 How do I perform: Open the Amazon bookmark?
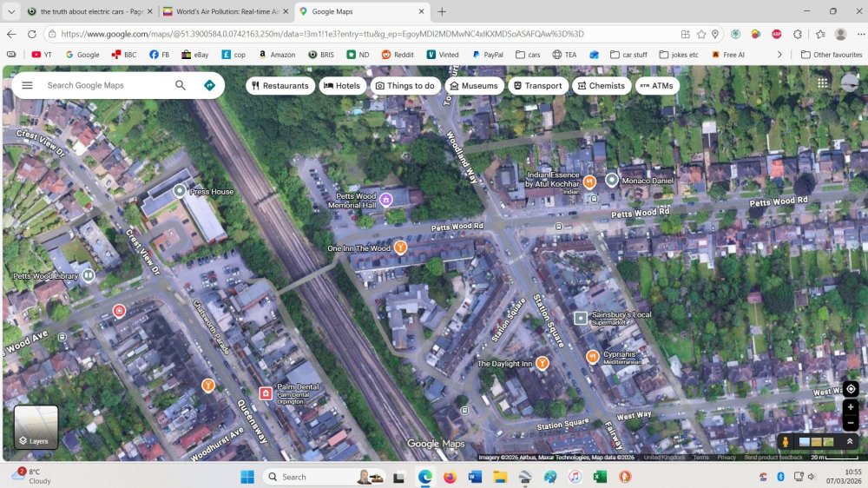[x=277, y=55]
